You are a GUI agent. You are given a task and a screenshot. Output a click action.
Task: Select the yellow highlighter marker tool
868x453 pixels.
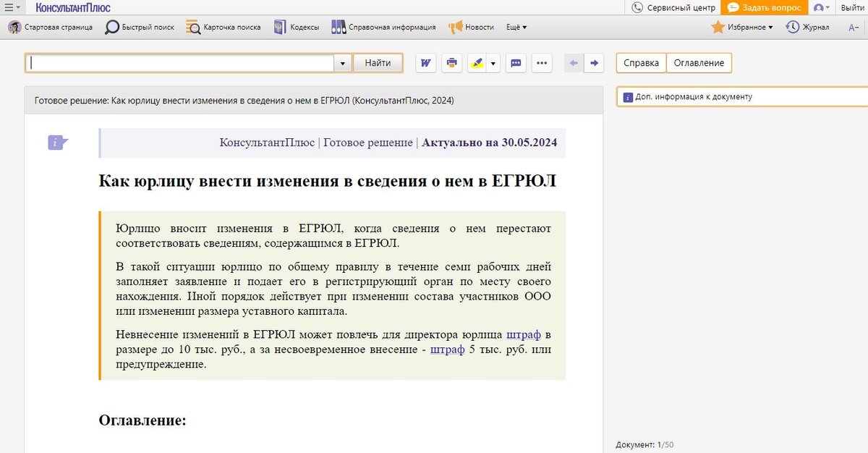tap(477, 63)
